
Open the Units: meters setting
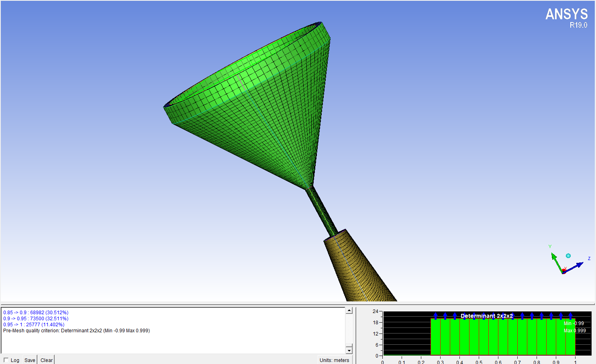point(334,360)
